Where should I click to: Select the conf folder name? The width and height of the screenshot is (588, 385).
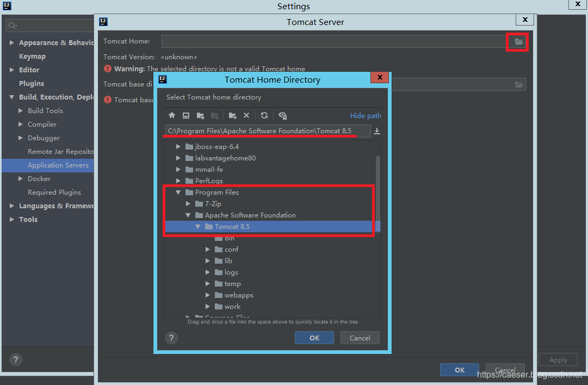coord(231,249)
